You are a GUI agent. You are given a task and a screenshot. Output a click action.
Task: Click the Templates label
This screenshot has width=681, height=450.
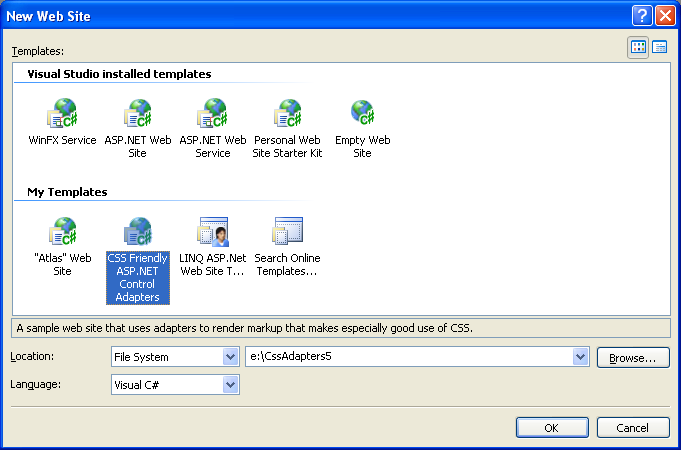click(38, 51)
